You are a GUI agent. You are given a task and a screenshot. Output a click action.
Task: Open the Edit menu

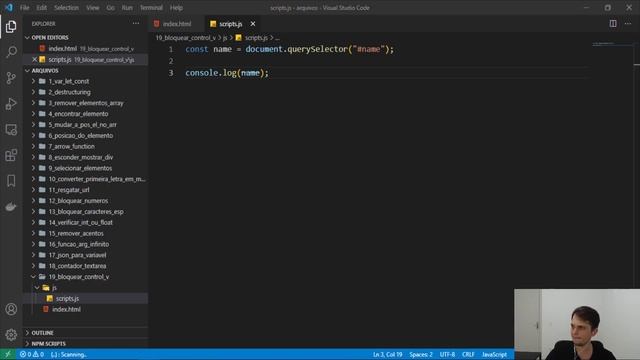click(42, 8)
